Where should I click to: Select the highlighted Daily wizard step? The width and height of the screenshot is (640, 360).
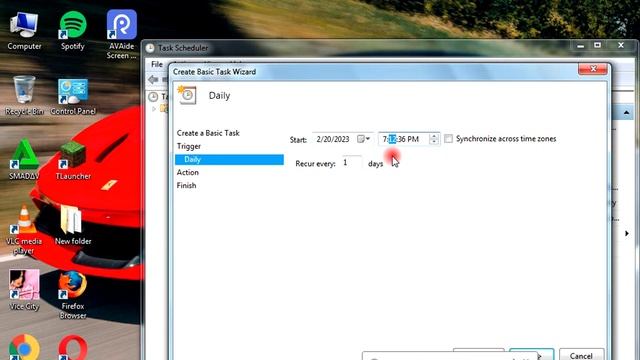coord(229,160)
